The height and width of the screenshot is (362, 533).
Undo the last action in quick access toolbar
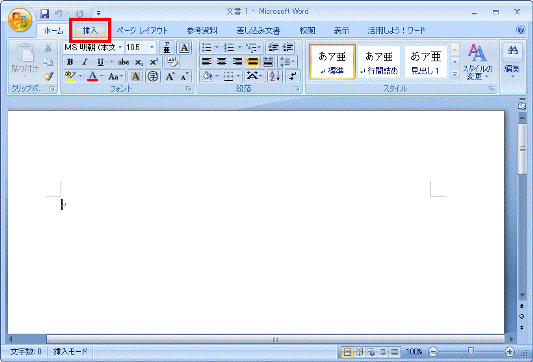[x=59, y=14]
